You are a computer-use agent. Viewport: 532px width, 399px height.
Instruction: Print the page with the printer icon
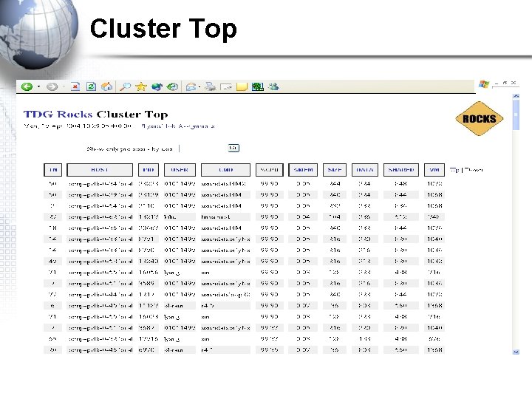pyautogui.click(x=210, y=87)
